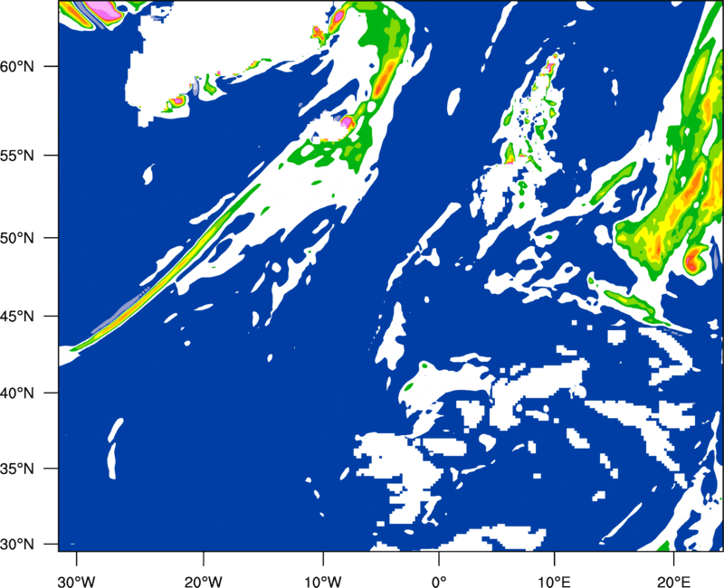This screenshot has height=588, width=724.
Task: Click the 20°W longitude label
Action: pyautogui.click(x=203, y=581)
